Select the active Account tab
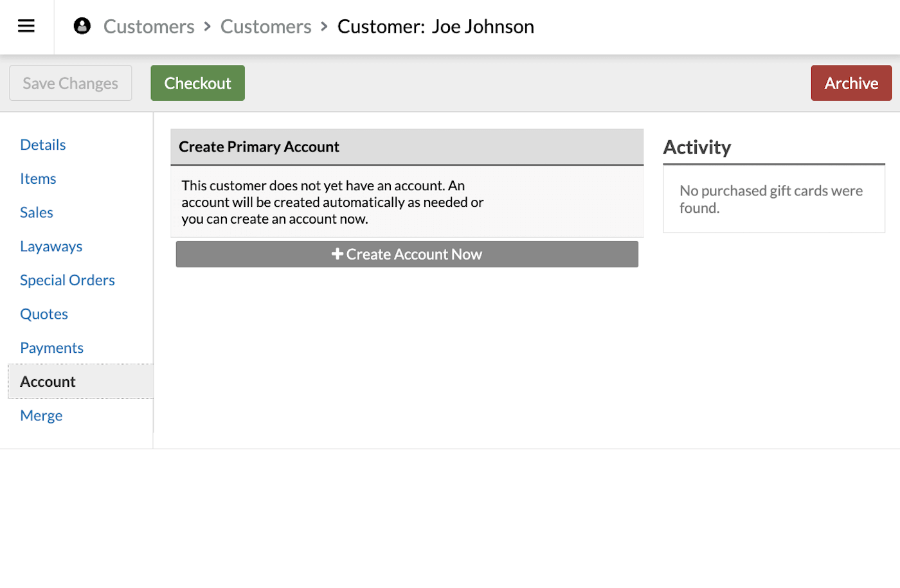 48,382
